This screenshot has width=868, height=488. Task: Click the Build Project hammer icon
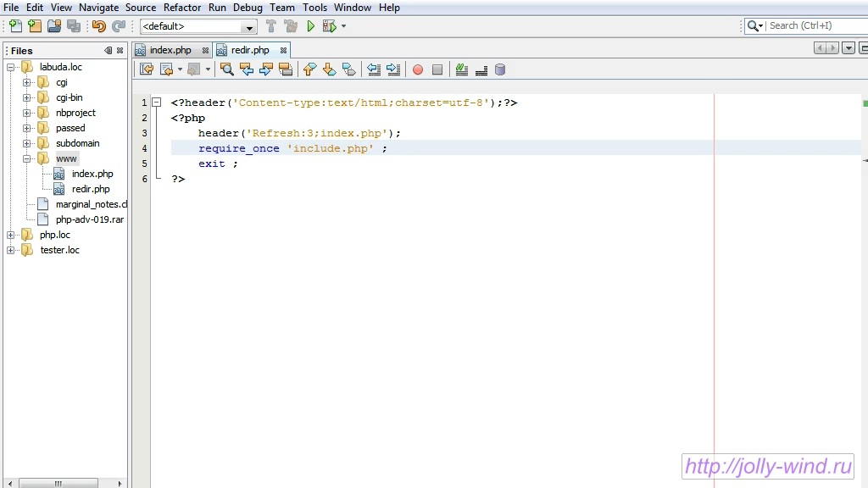coord(270,26)
